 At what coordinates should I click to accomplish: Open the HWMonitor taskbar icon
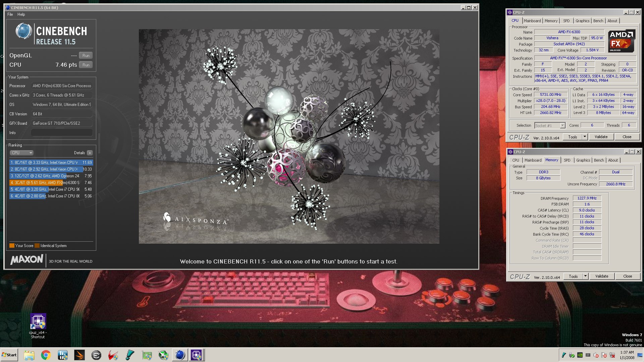pyautogui.click(x=63, y=355)
